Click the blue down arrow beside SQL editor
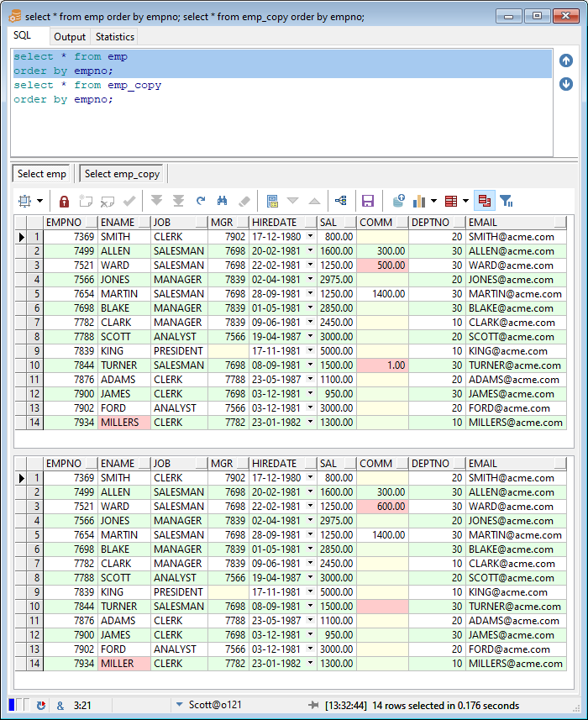Image resolution: width=588 pixels, height=720 pixels. 566,83
